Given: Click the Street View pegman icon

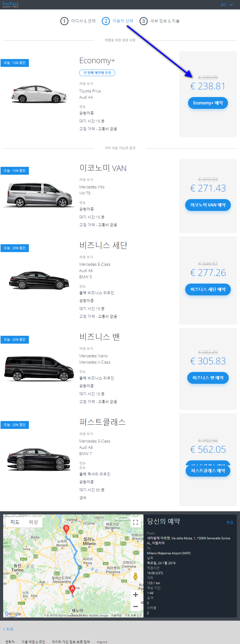Looking at the screenshot, I should (136, 576).
